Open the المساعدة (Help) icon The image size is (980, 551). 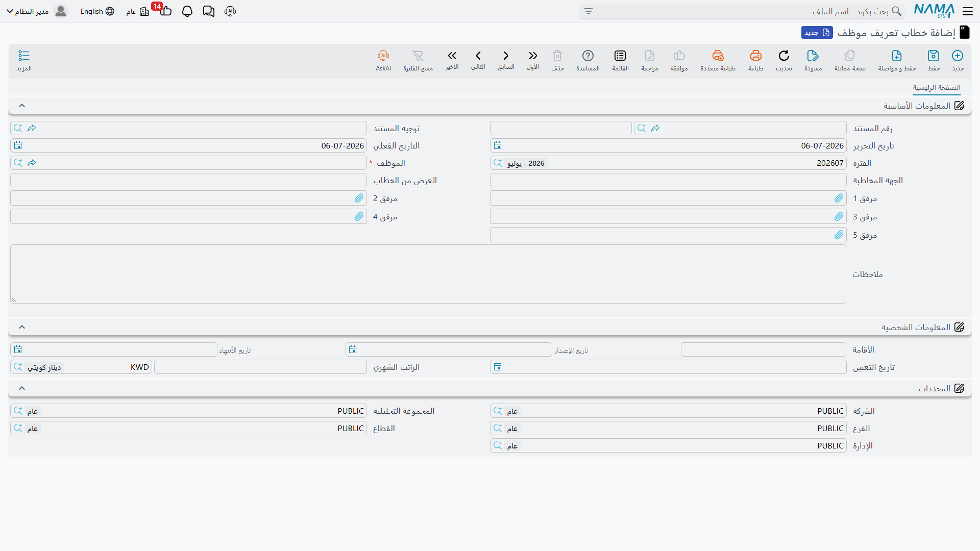[x=588, y=56]
